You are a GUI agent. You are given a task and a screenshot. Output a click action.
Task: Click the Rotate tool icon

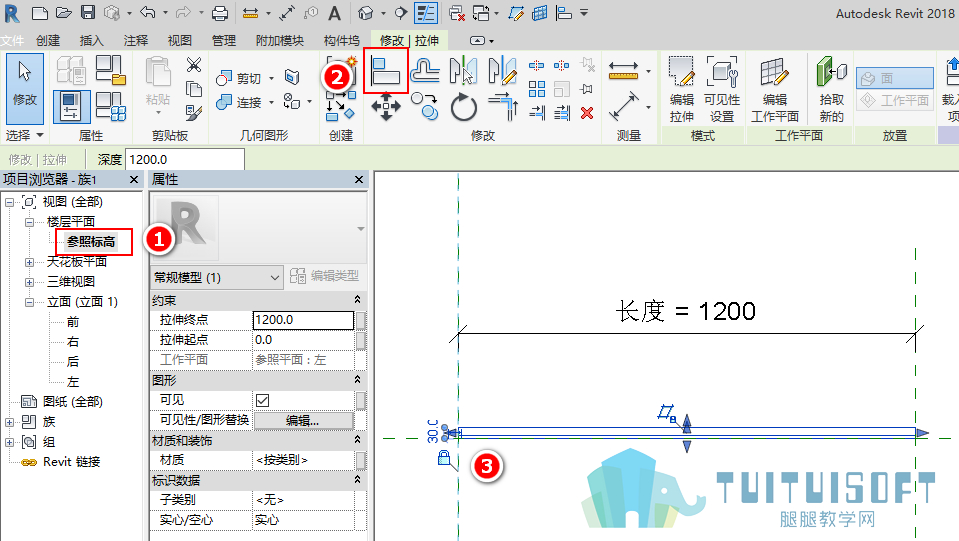(x=463, y=108)
